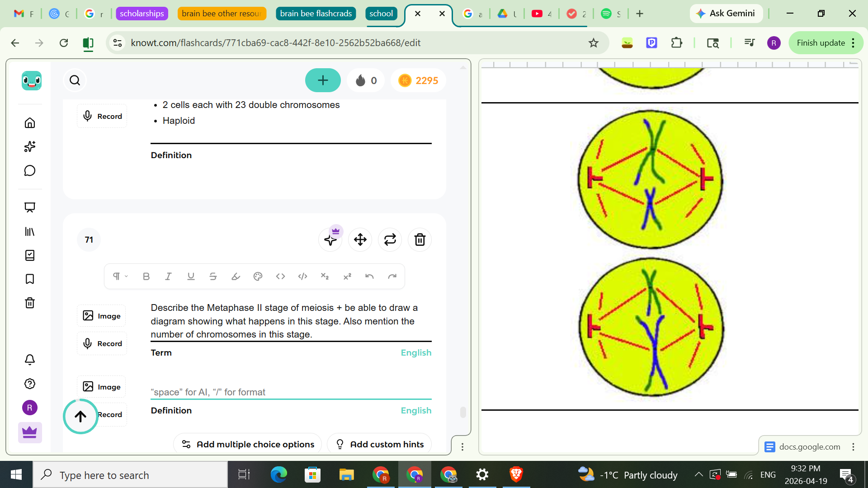Viewport: 868px width, 488px height.
Task: Apply subscript to the selected text
Action: click(x=325, y=276)
